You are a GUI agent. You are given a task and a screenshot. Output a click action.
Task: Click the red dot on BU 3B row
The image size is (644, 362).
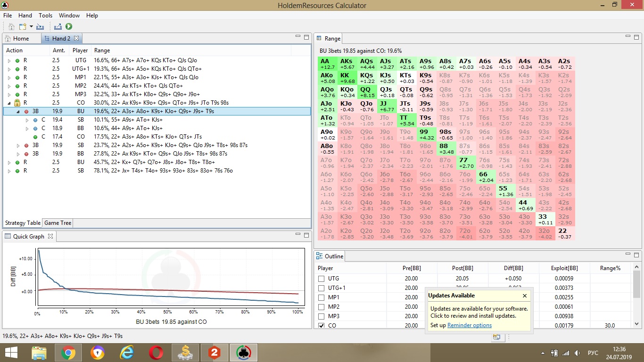pos(26,111)
